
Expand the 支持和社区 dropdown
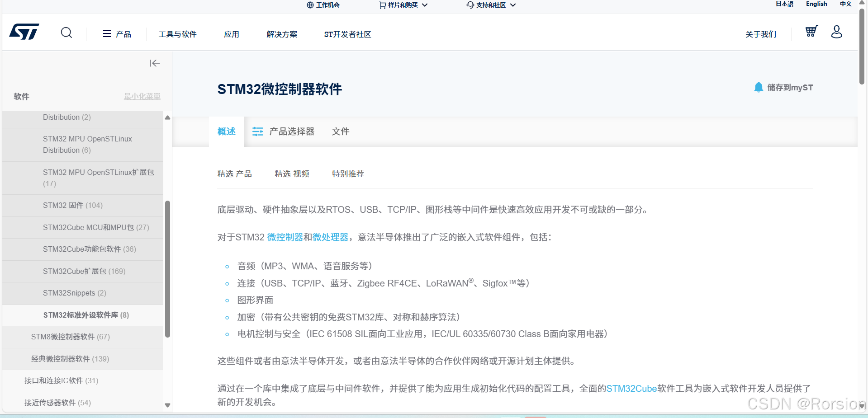coord(513,5)
